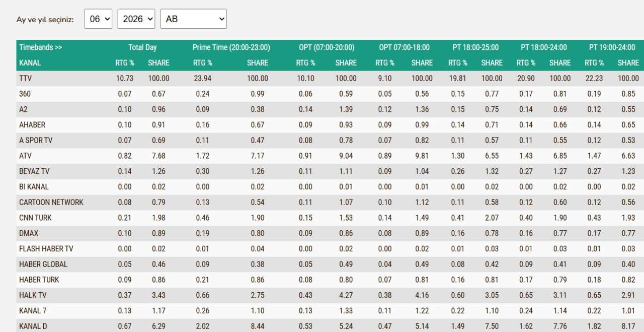
Task: Click the DMAX channel name
Action: coord(29,233)
